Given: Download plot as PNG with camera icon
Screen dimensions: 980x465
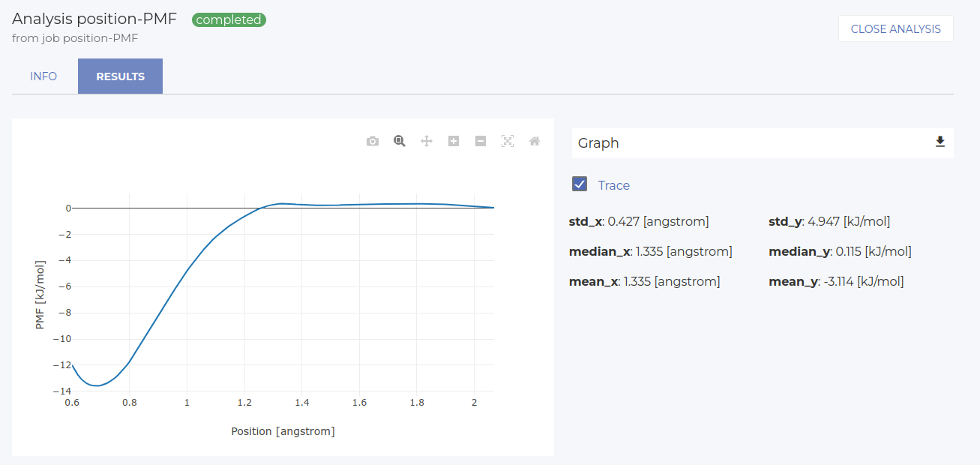Looking at the screenshot, I should (373, 141).
